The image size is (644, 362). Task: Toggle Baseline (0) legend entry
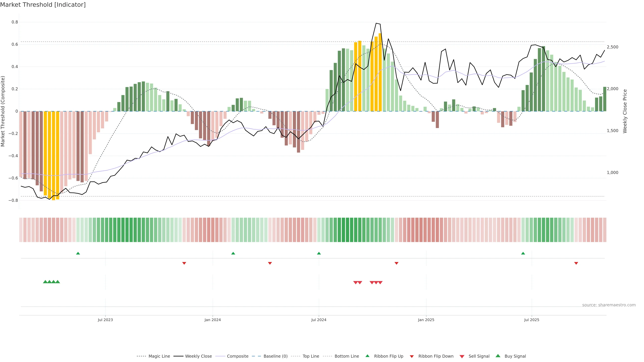pyautogui.click(x=275, y=356)
